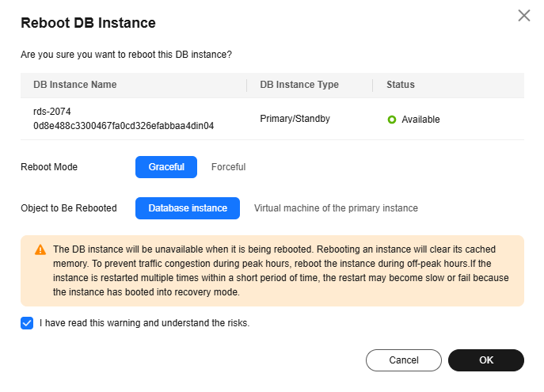
Task: Click the "I have read this warning" label
Action: pos(144,323)
